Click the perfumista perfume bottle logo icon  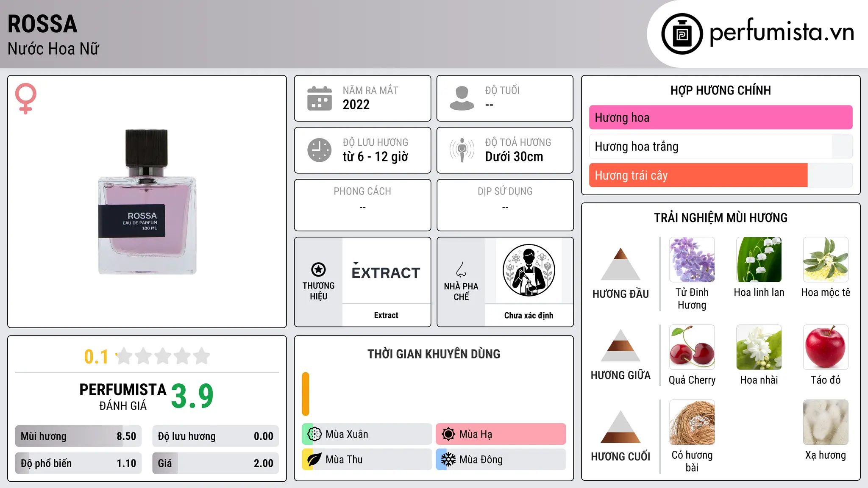tap(682, 34)
